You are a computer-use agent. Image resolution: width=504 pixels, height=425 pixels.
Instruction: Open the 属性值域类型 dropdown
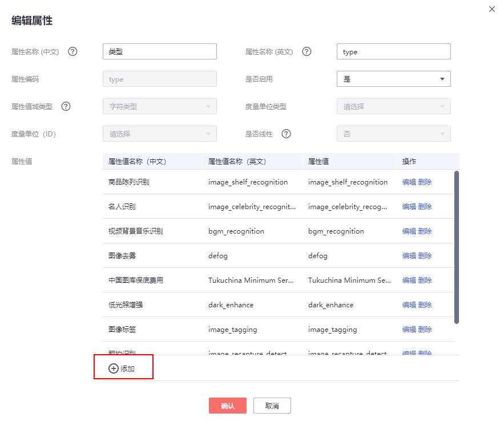[159, 106]
